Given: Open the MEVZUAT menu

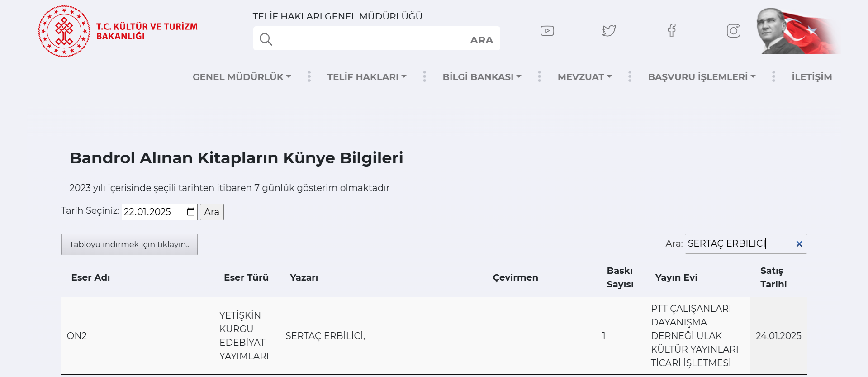Looking at the screenshot, I should [x=584, y=77].
